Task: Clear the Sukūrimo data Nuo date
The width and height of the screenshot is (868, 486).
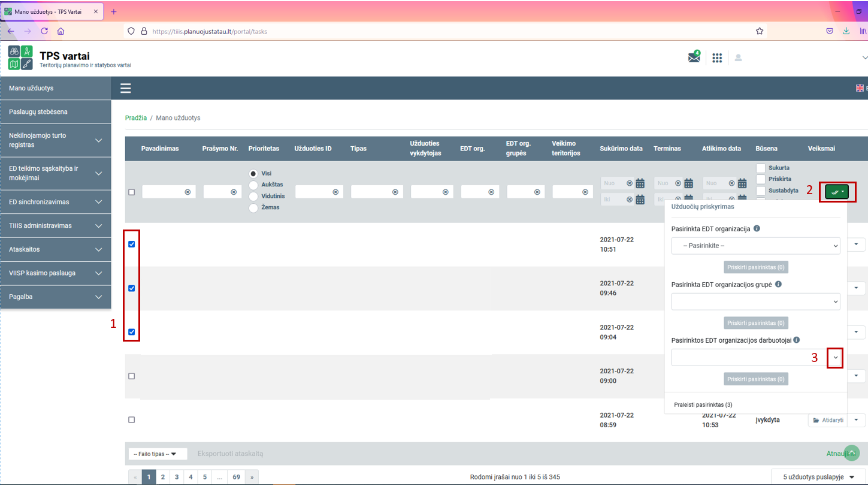Action: pos(629,183)
